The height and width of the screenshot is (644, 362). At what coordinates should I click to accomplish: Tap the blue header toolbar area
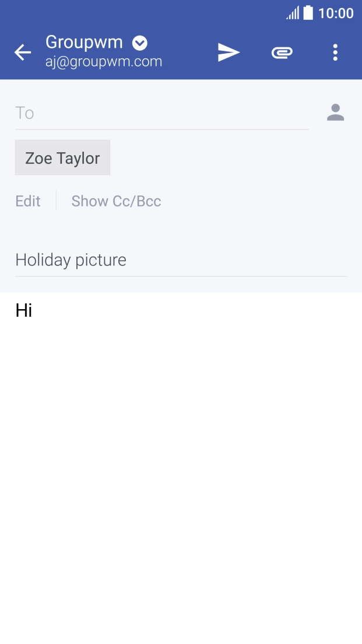pyautogui.click(x=181, y=52)
